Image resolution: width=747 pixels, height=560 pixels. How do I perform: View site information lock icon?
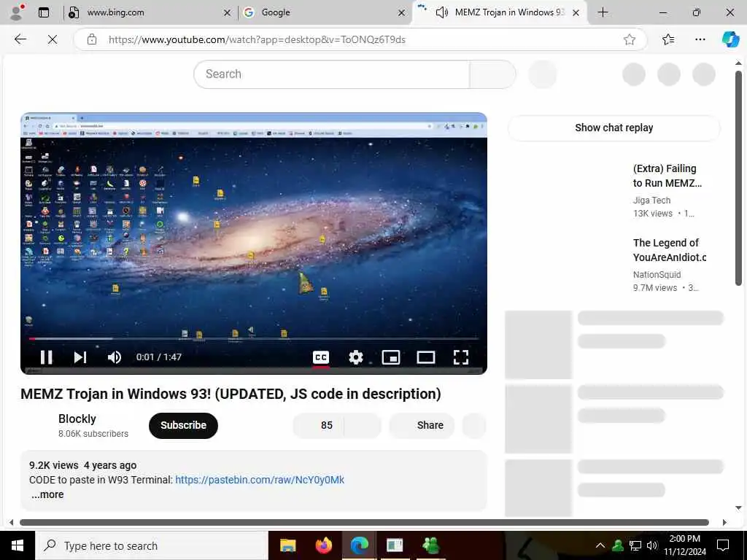(92, 39)
